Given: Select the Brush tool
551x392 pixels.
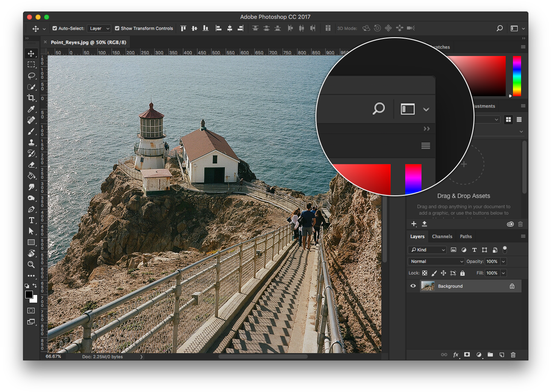Looking at the screenshot, I should pyautogui.click(x=31, y=131).
